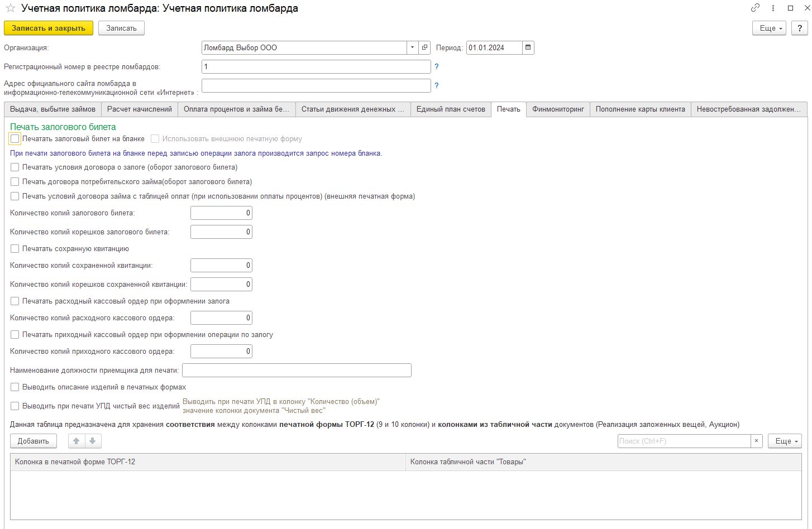Click the Период date field
The height and width of the screenshot is (529, 812).
pyautogui.click(x=495, y=47)
